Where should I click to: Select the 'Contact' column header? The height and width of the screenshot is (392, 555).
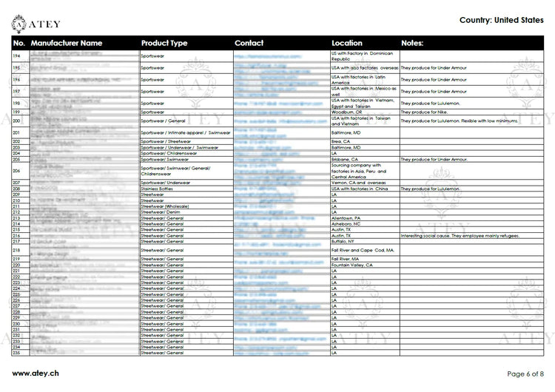pyautogui.click(x=249, y=43)
